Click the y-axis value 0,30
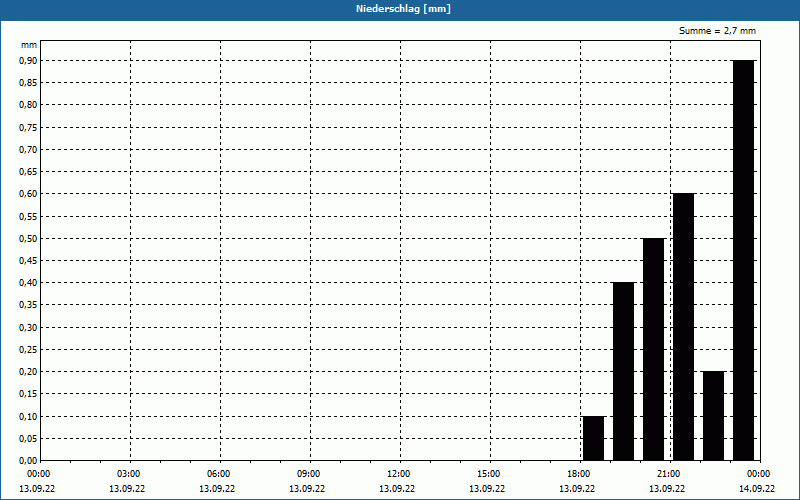The image size is (800, 500). click(28, 328)
